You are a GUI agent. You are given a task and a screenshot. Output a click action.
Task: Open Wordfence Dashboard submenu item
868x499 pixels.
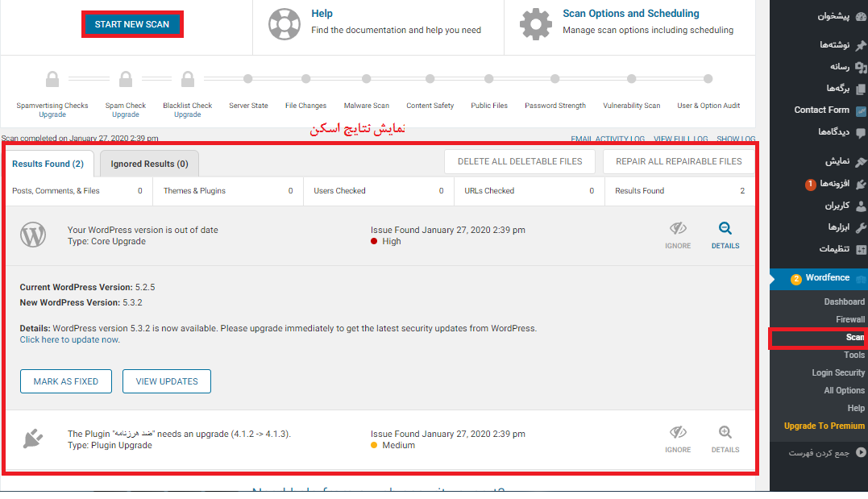(844, 301)
